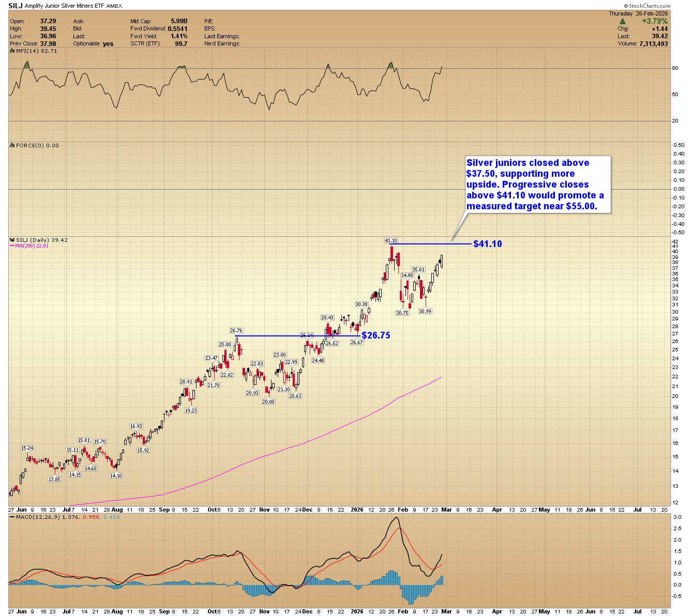The height and width of the screenshot is (616, 693).
Task: Select the Amplify Junior Silver Miners ETF name
Action: pyautogui.click(x=65, y=6)
